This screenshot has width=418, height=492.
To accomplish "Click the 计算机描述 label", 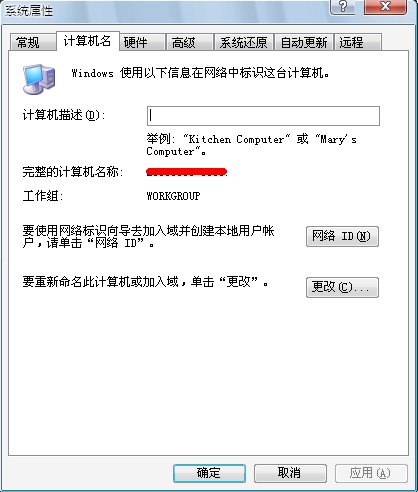I will [64, 115].
